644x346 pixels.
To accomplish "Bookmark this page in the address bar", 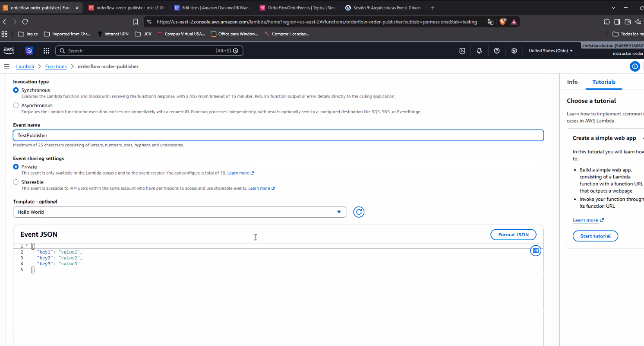I will [x=136, y=22].
